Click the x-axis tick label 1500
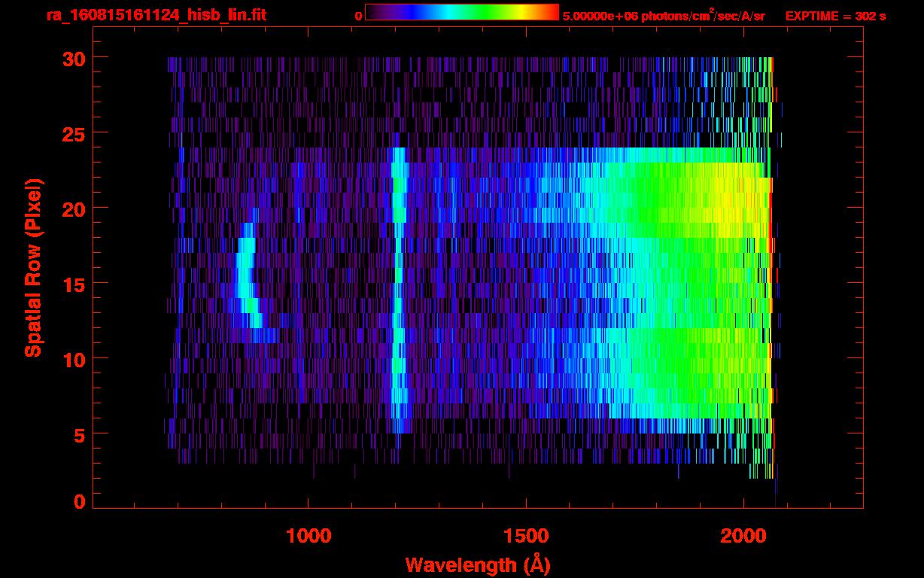The height and width of the screenshot is (578, 924). (526, 536)
